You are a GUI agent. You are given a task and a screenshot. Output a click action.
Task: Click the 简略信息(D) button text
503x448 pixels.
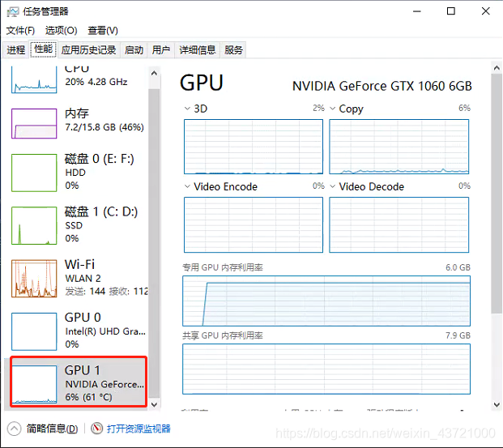coord(53,429)
